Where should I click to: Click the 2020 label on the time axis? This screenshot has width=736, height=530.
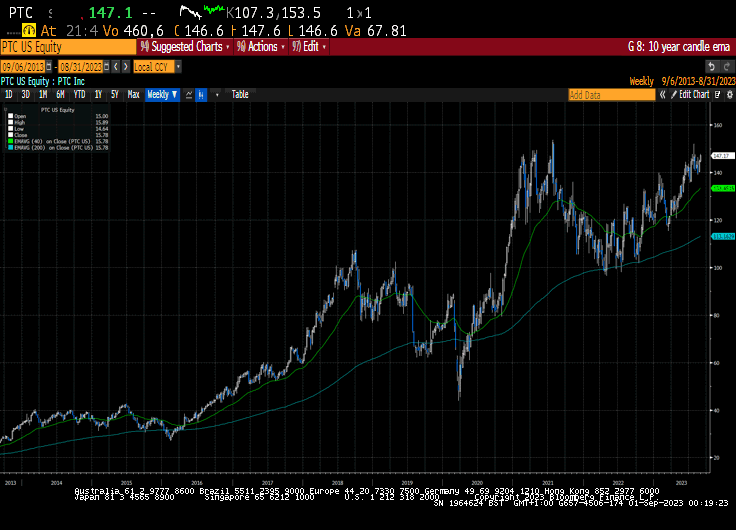point(477,483)
